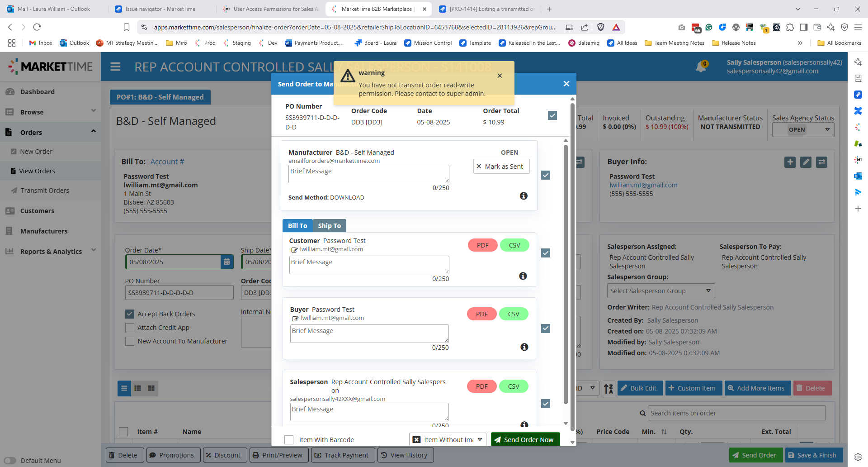Select all items checkbox in table header
868x467 pixels.
[123, 432]
